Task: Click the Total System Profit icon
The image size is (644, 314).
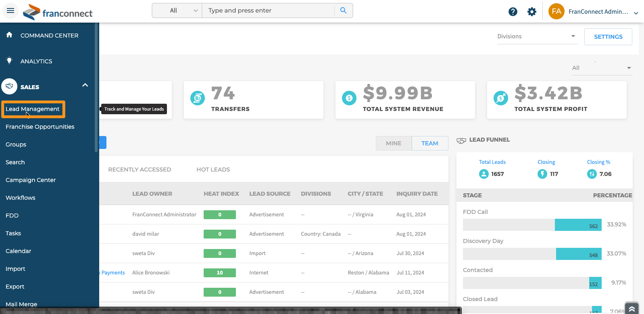Action: point(501,98)
